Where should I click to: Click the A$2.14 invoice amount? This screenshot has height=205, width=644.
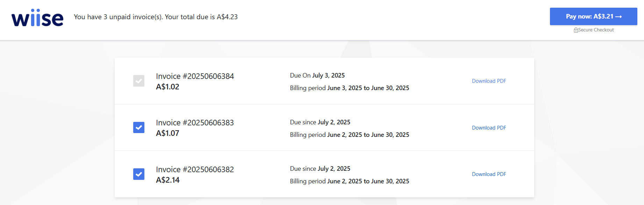point(168,180)
